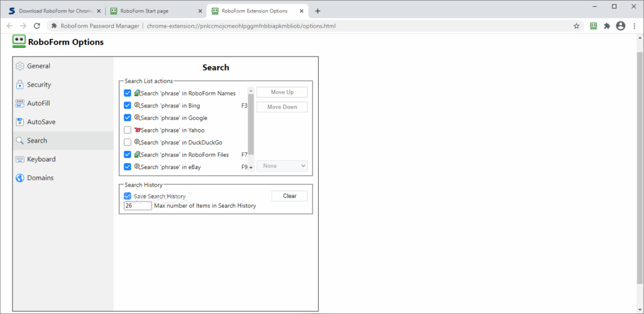The height and width of the screenshot is (314, 644).
Task: Open the Keyboard icon in sidebar
Action: (x=19, y=160)
